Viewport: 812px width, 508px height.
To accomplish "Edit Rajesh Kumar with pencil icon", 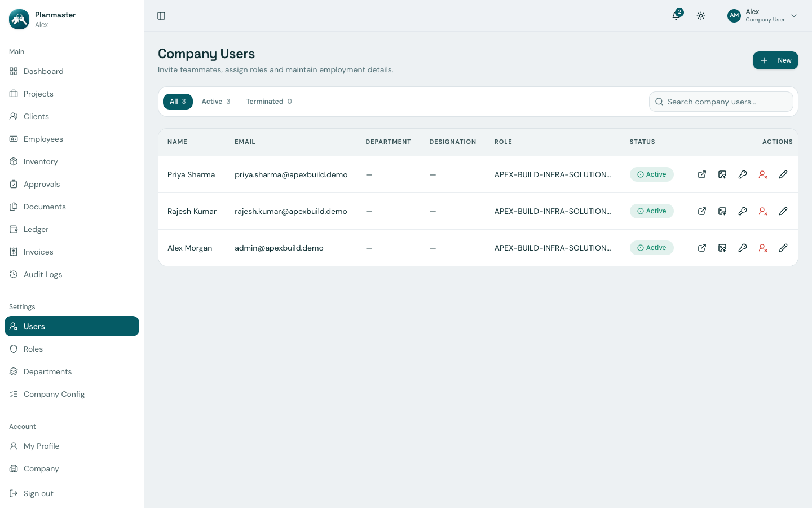I will coord(783,211).
